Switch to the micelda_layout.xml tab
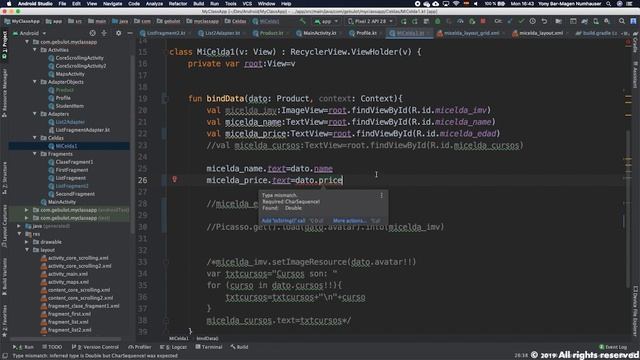This screenshot has width=640, height=360. pyautogui.click(x=541, y=33)
